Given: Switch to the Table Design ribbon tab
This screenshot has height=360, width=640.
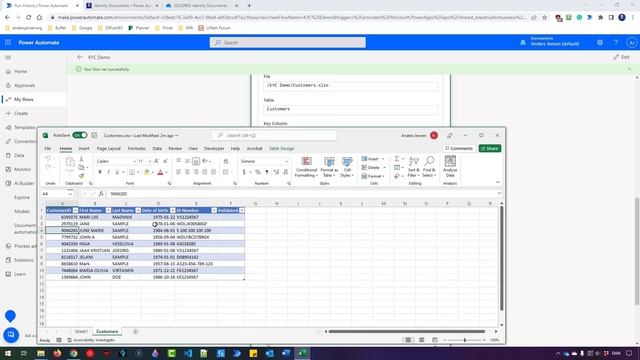Looking at the screenshot, I should (x=281, y=149).
